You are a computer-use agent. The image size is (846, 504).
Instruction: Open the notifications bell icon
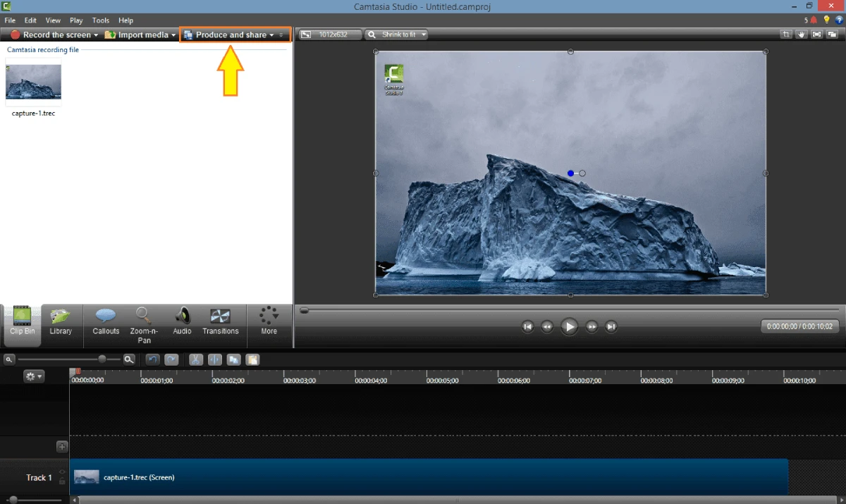pyautogui.click(x=814, y=20)
